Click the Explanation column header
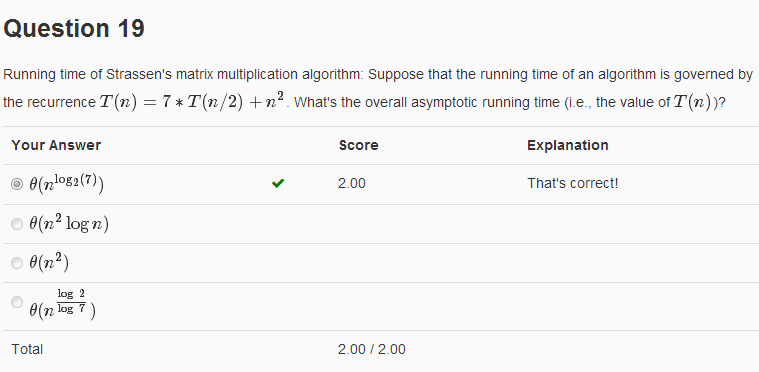759x372 pixels. coord(568,145)
